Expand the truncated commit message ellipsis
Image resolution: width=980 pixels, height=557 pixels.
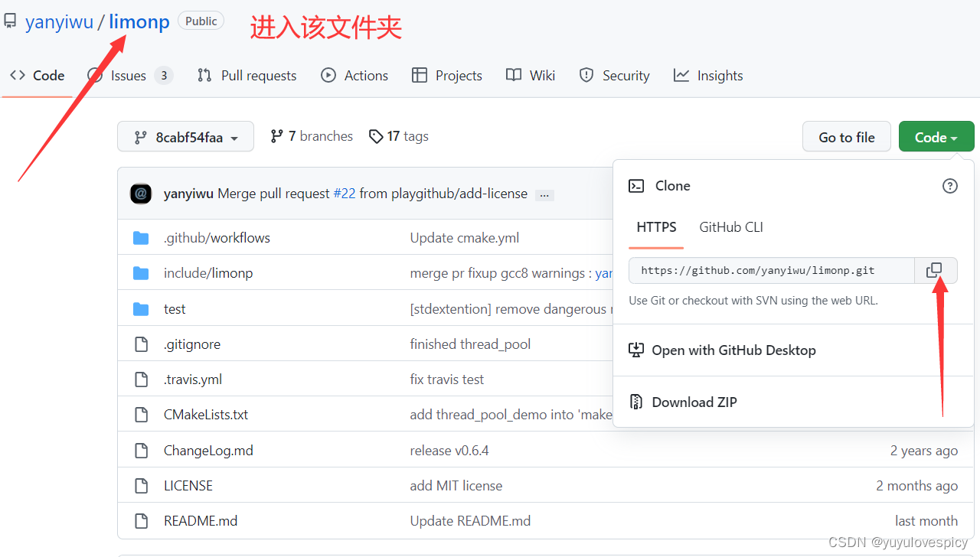544,196
